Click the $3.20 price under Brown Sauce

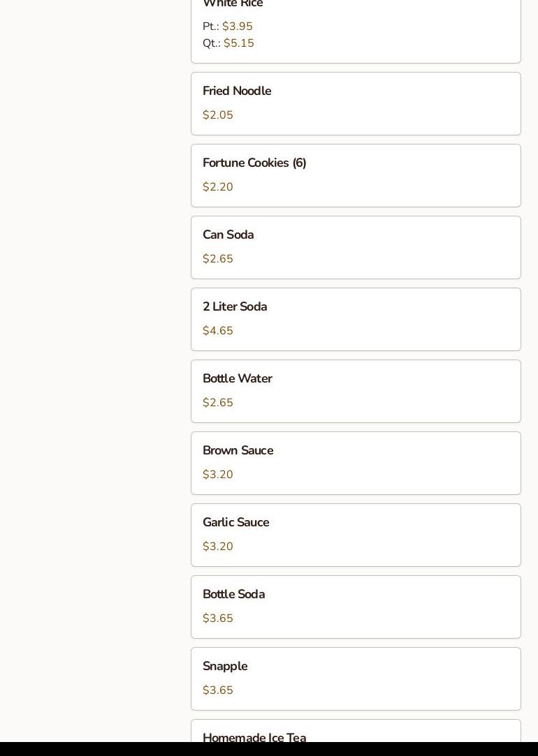[x=218, y=475]
